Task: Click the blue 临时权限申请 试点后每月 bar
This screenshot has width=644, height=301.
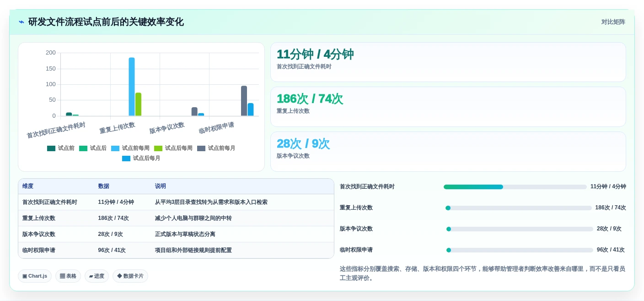Action: point(251,109)
